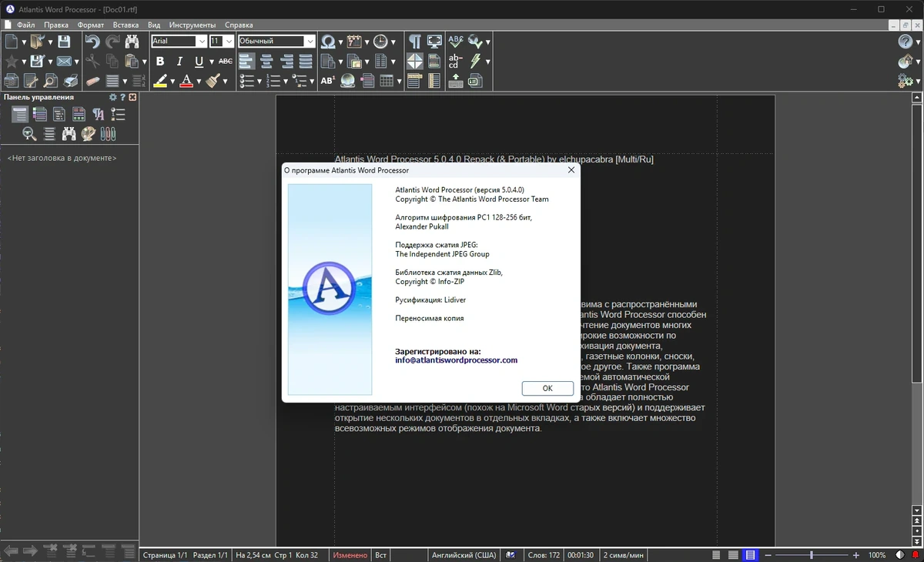Click the calendar insert date icon
The height and width of the screenshot is (562, 924).
point(354,42)
